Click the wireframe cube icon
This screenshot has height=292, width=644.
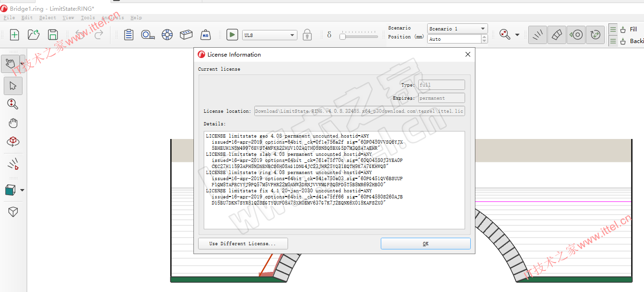pyautogui.click(x=13, y=212)
